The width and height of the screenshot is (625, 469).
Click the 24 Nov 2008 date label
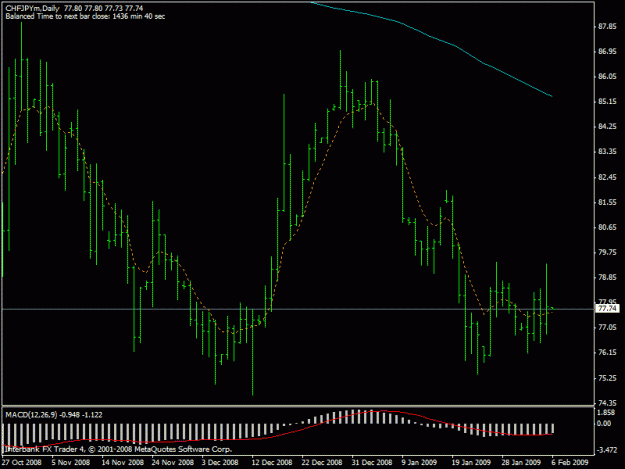[x=172, y=463]
